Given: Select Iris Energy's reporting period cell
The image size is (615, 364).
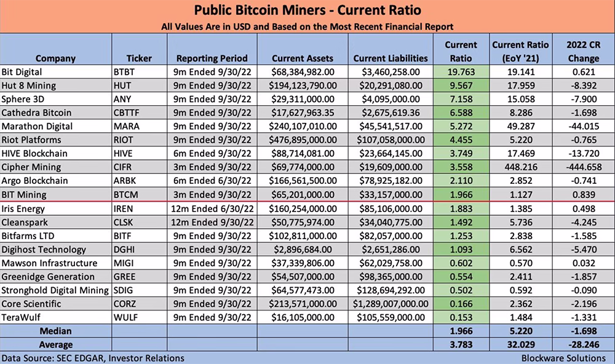Looking at the screenshot, I should point(212,208).
